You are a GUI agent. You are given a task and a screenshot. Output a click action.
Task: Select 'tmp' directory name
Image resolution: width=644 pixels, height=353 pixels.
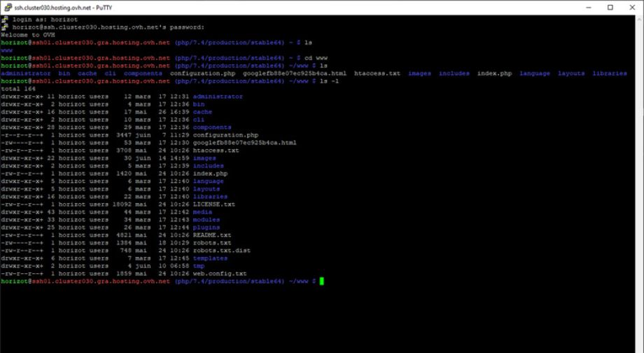[198, 266]
